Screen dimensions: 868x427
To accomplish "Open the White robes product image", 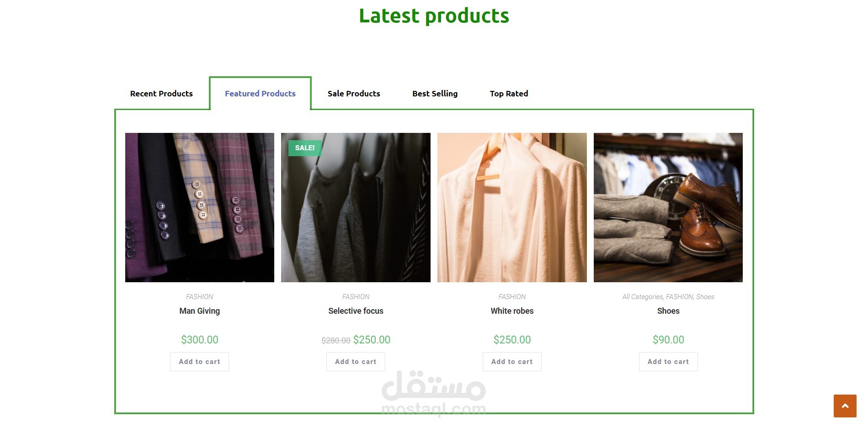I will click(512, 207).
